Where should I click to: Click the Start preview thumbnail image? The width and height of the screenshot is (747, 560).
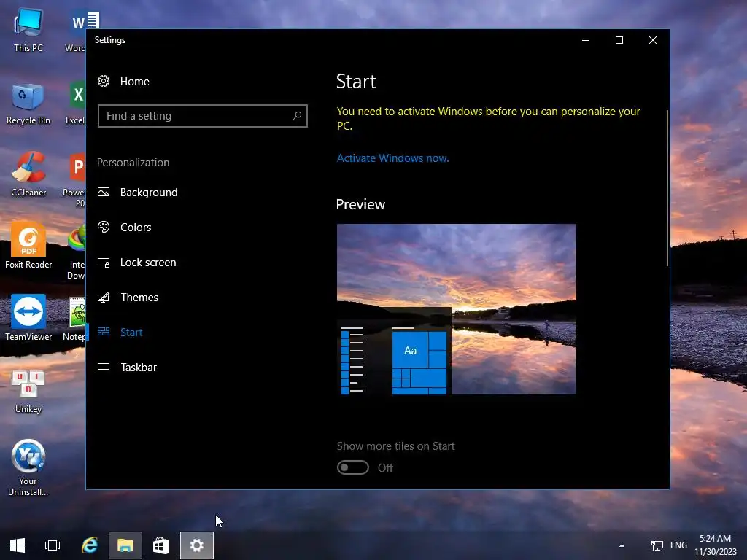457,309
